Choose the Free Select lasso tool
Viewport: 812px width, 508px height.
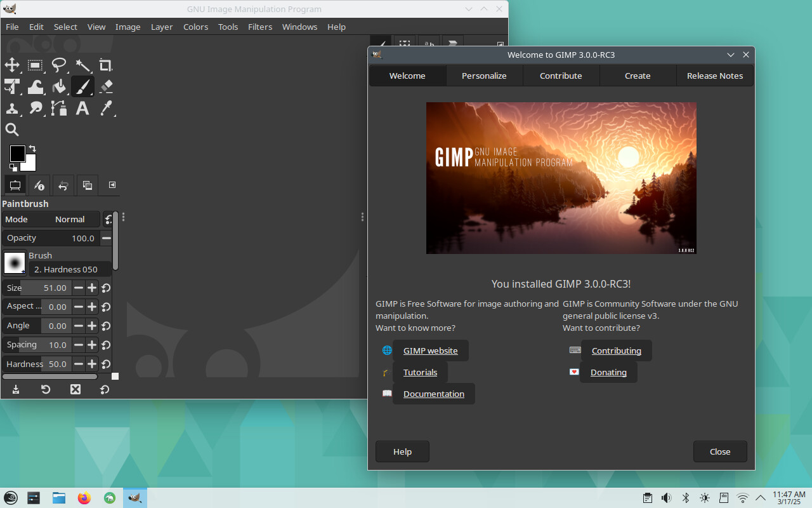click(59, 65)
